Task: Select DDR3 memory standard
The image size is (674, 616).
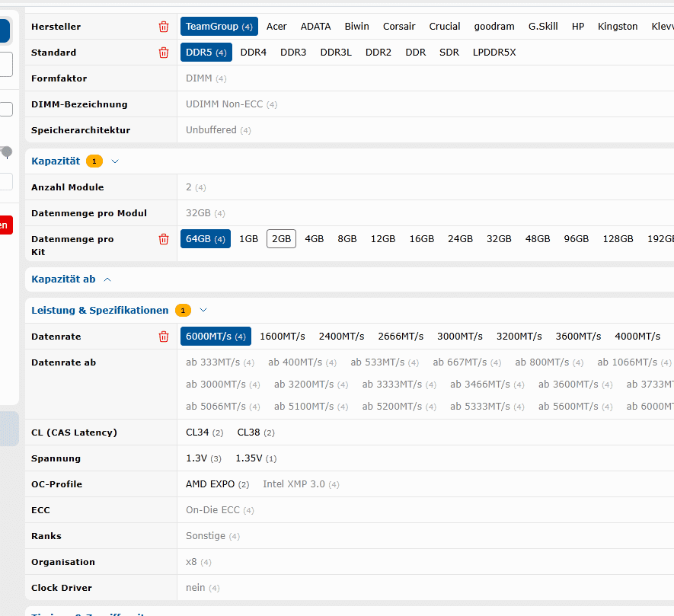Action: [x=293, y=53]
